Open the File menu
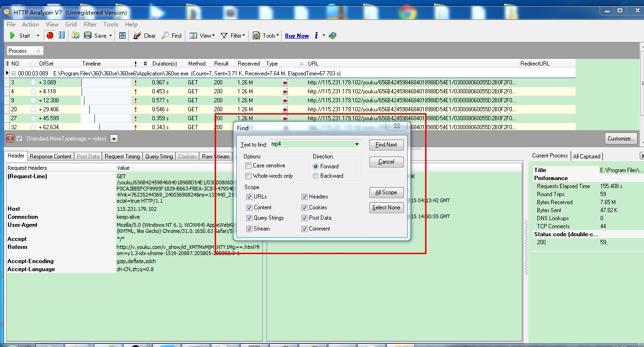The image size is (644, 347). coord(11,24)
